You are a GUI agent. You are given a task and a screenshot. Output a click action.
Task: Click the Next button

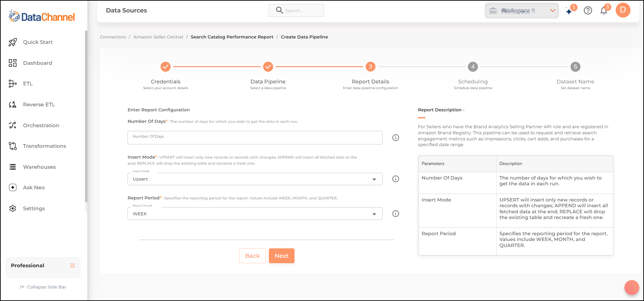282,256
